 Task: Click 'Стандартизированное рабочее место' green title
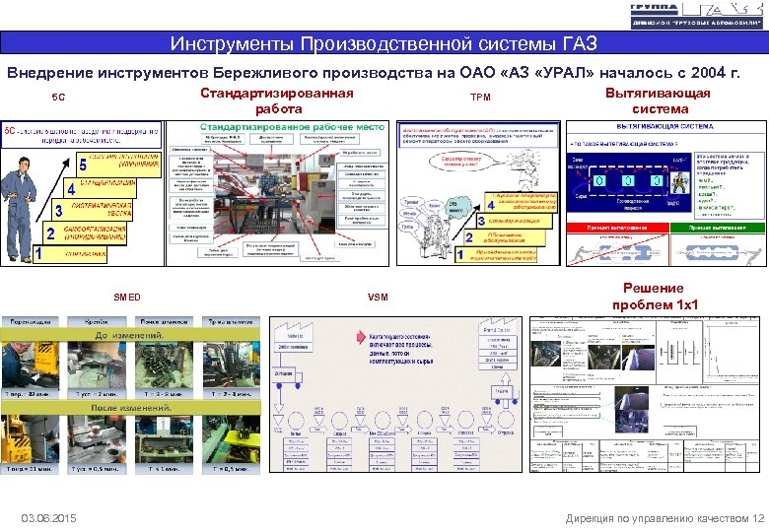pyautogui.click(x=292, y=127)
